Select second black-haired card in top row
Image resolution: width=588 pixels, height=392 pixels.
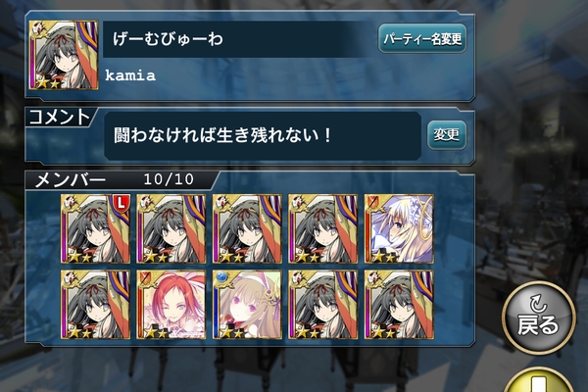(171, 228)
